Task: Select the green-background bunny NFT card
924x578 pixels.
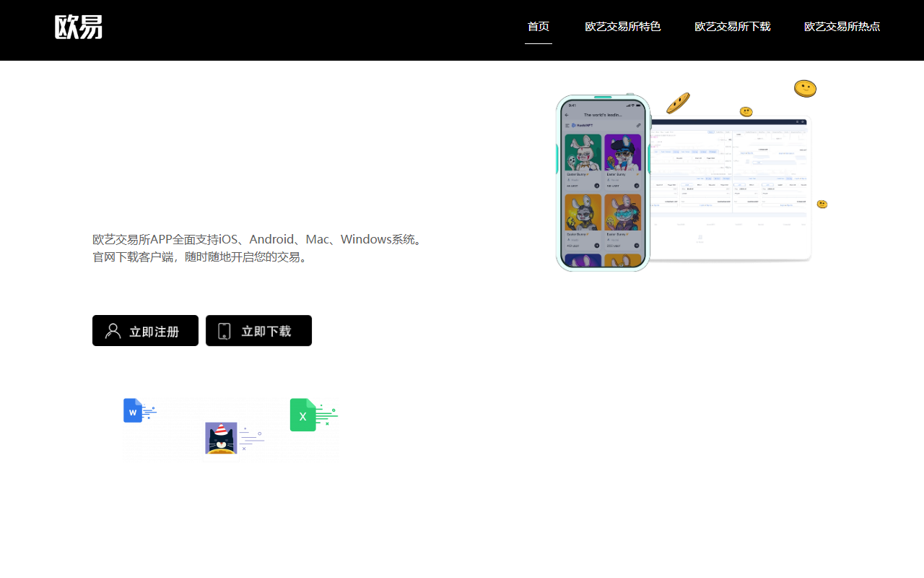Action: coord(583,162)
